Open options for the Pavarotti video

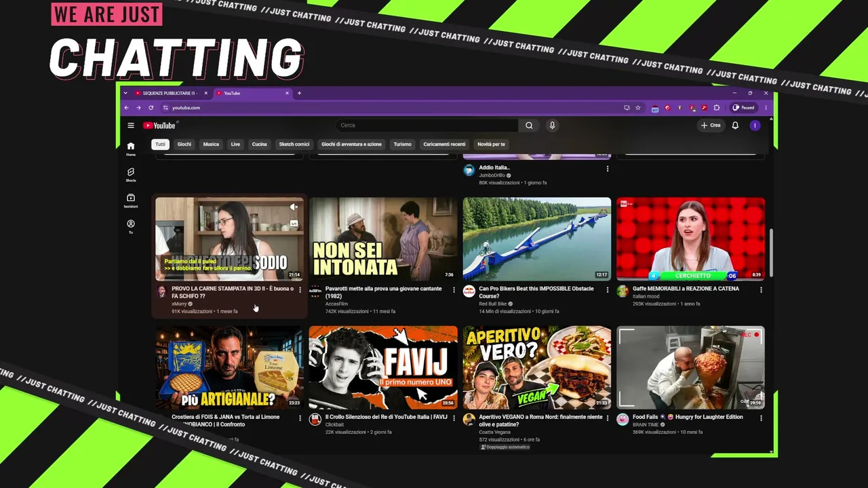point(454,290)
